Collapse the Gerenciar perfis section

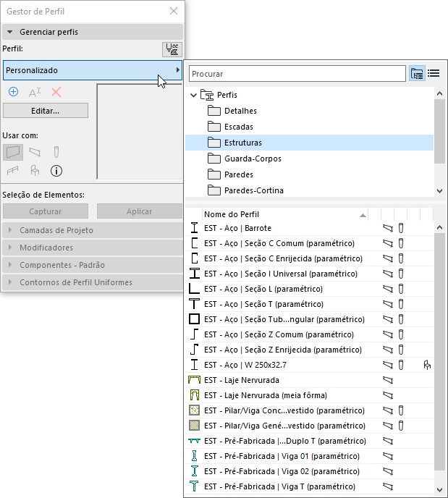[93, 32]
